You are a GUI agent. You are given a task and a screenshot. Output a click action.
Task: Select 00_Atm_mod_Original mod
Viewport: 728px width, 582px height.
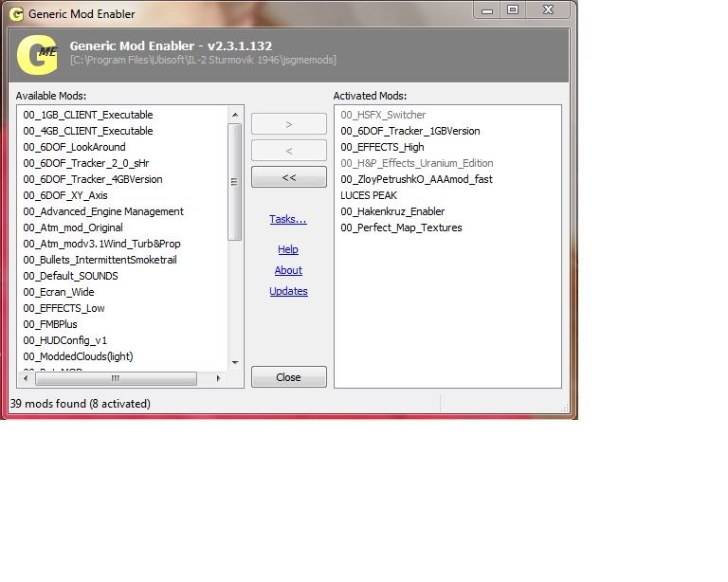pyautogui.click(x=73, y=227)
